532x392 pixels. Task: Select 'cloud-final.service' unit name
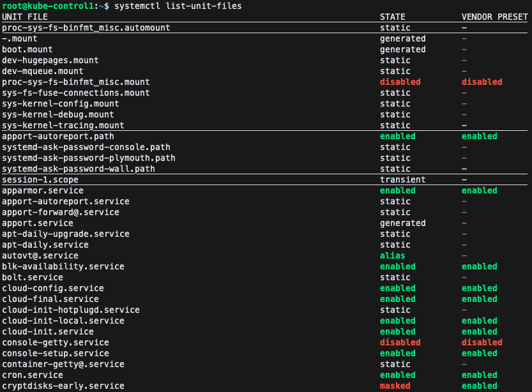[50, 299]
